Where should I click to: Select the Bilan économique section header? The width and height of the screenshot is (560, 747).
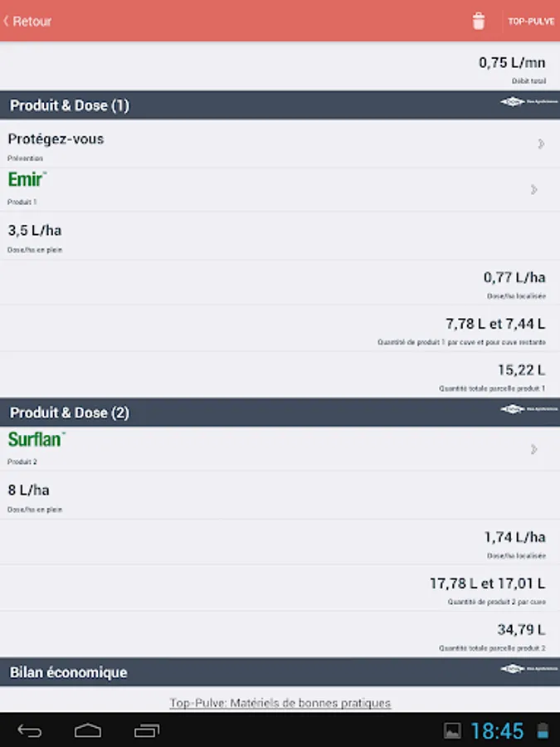coord(69,672)
